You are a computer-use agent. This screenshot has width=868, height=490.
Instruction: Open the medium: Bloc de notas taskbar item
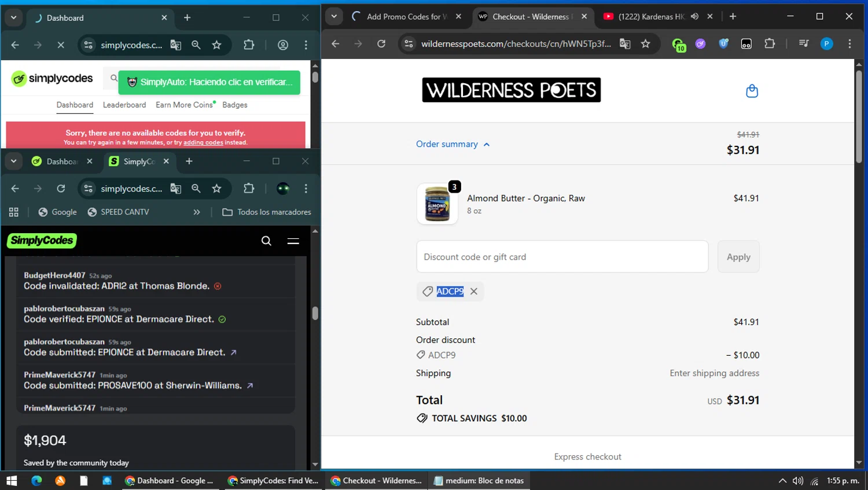click(479, 481)
